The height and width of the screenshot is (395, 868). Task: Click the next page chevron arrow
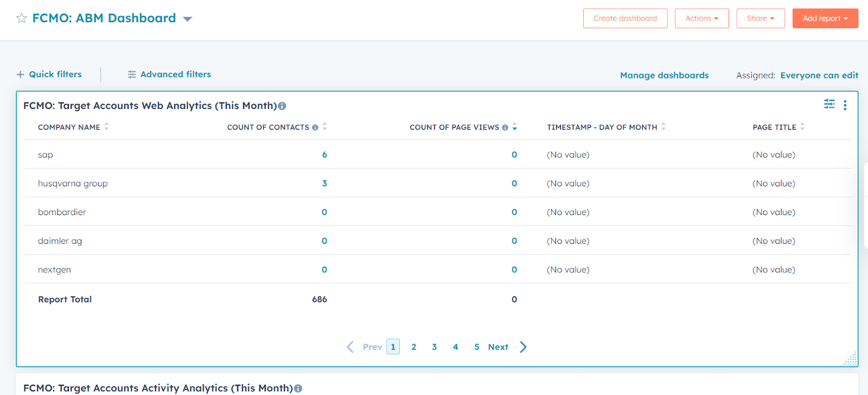523,347
